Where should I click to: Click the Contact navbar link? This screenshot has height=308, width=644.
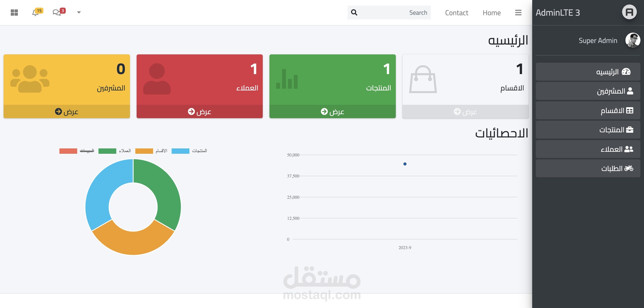coord(456,13)
